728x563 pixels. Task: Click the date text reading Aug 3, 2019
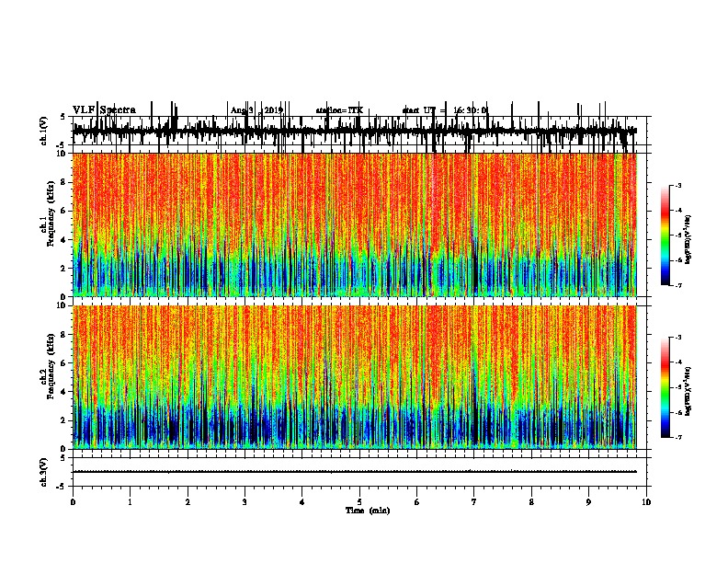[256, 110]
